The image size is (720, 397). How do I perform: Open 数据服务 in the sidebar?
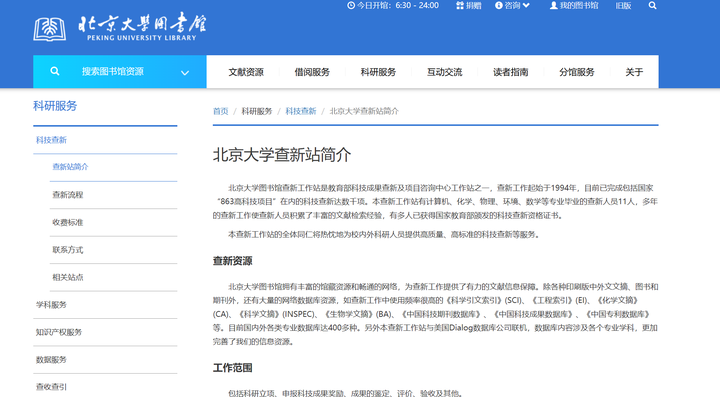pyautogui.click(x=51, y=360)
